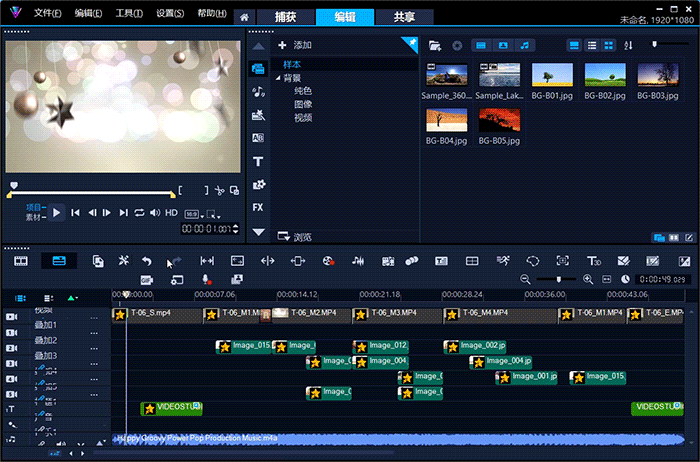
Task: Open the import media folder icon
Action: point(435,45)
